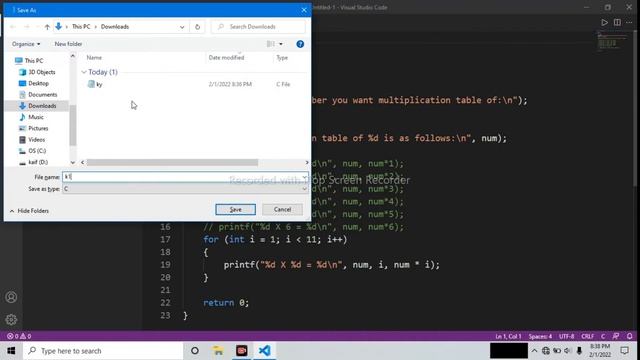
Task: Click Downloads in the address breadcrumb
Action: pos(115,27)
